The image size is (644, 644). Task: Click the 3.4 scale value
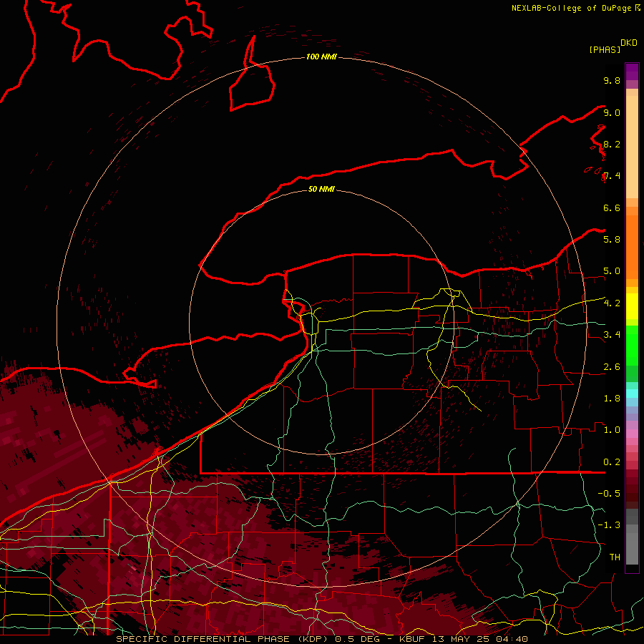tap(612, 335)
